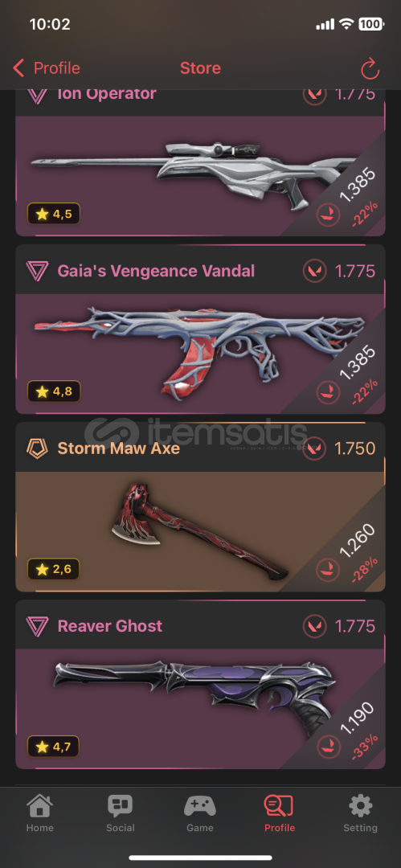The height and width of the screenshot is (868, 401).
Task: Tap the Gaia's Vengeance Vandal tier icon
Action: [37, 271]
